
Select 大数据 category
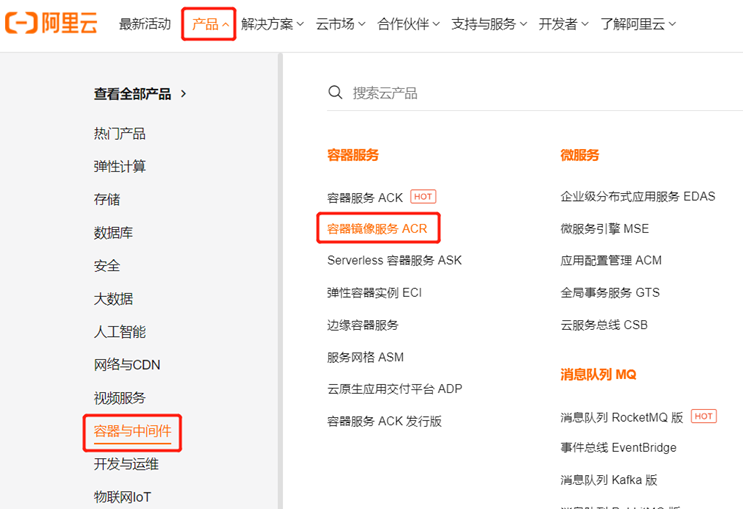point(113,299)
